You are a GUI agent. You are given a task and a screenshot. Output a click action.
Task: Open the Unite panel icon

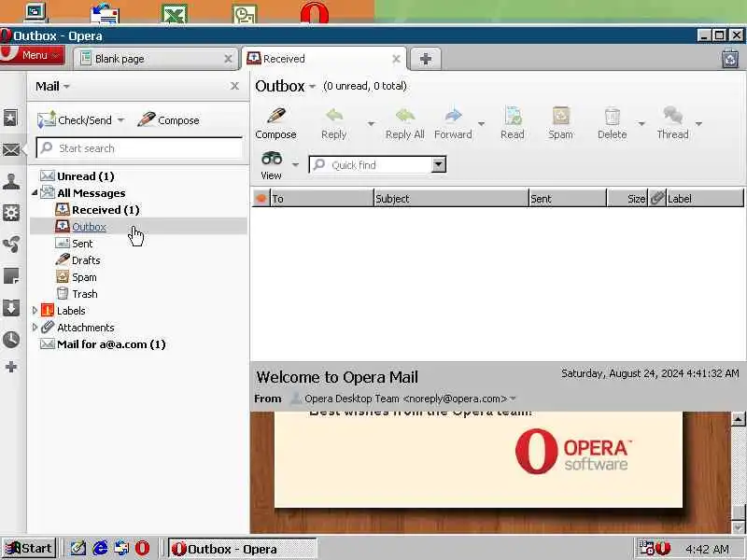pos(11,245)
